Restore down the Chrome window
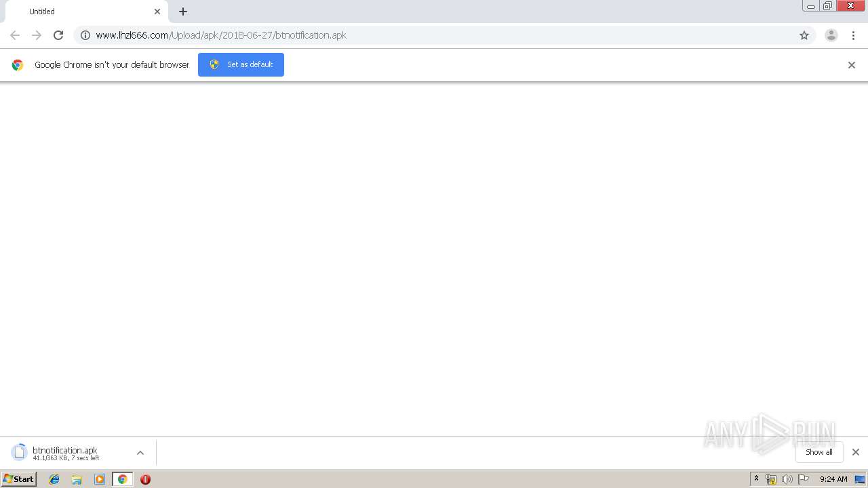The height and width of the screenshot is (488, 868). (828, 5)
